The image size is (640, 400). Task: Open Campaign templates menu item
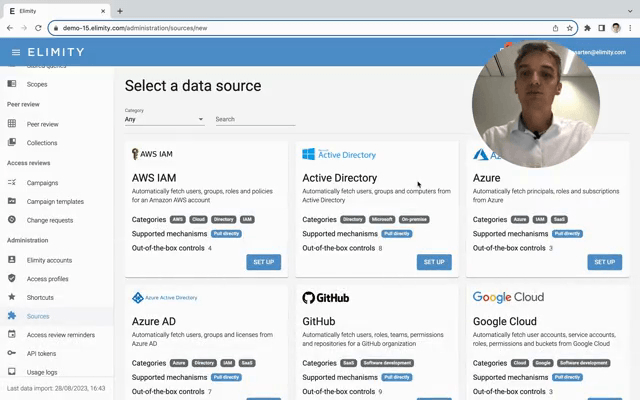coord(55,202)
